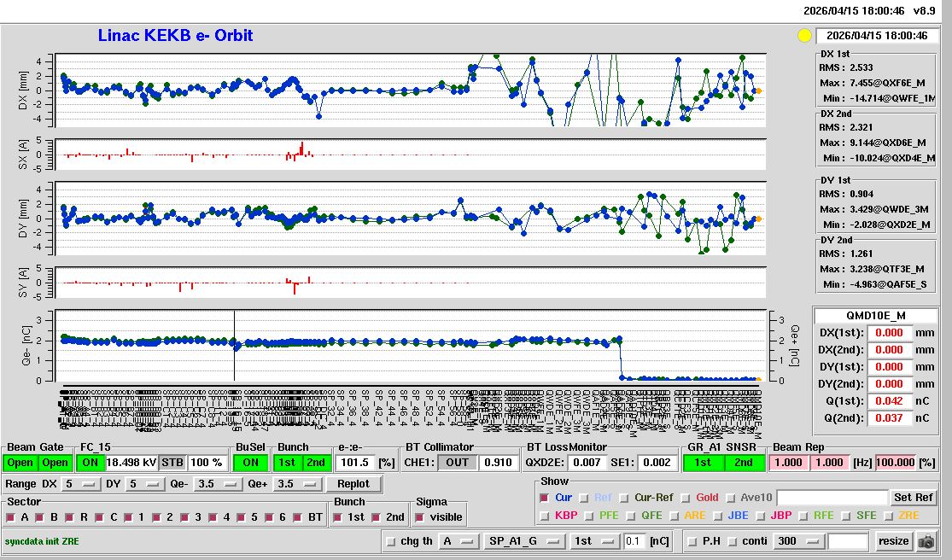Open the 300 conti count dropdown

(x=797, y=541)
